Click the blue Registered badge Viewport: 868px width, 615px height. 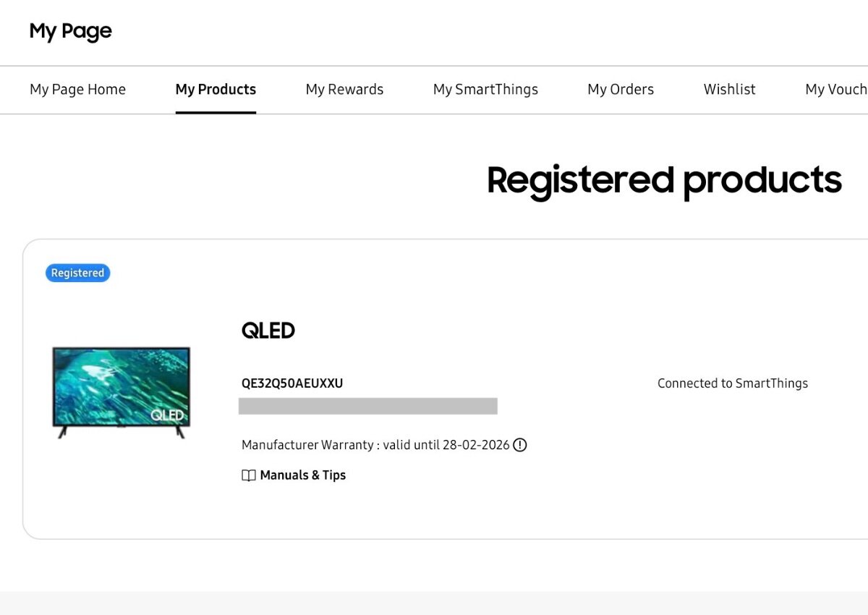[77, 273]
